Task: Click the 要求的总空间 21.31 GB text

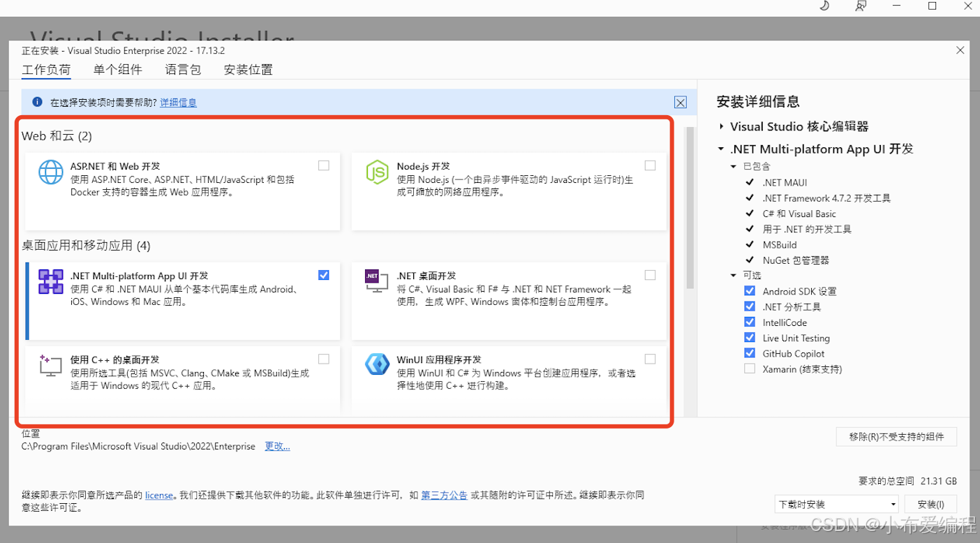Action: (907, 481)
